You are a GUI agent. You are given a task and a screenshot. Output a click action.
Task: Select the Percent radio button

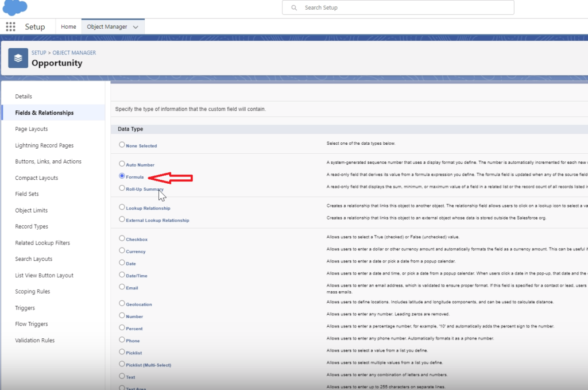(122, 327)
